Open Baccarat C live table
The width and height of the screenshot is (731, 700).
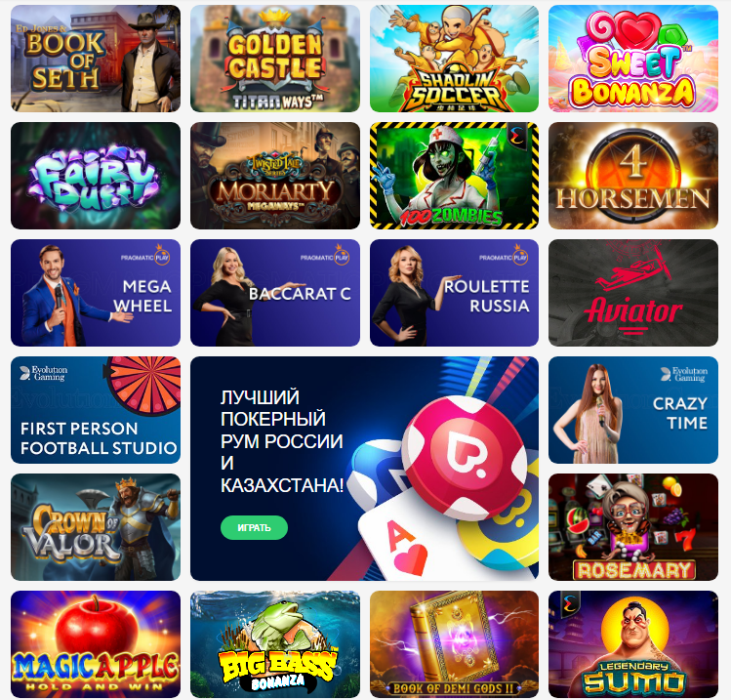pos(275,293)
